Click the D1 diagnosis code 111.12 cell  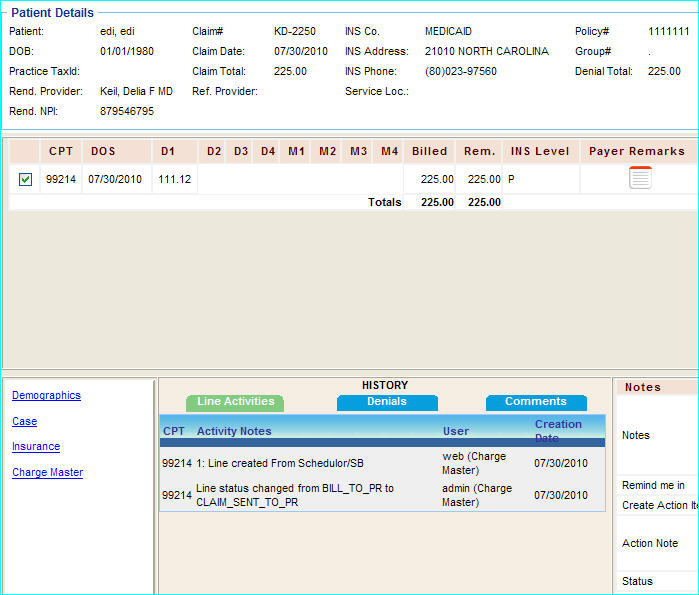pyautogui.click(x=174, y=179)
